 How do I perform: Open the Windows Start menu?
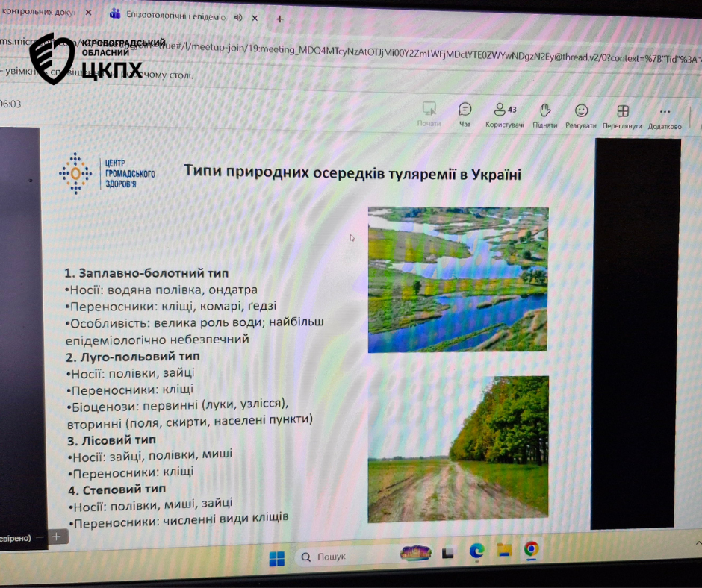pyautogui.click(x=276, y=558)
